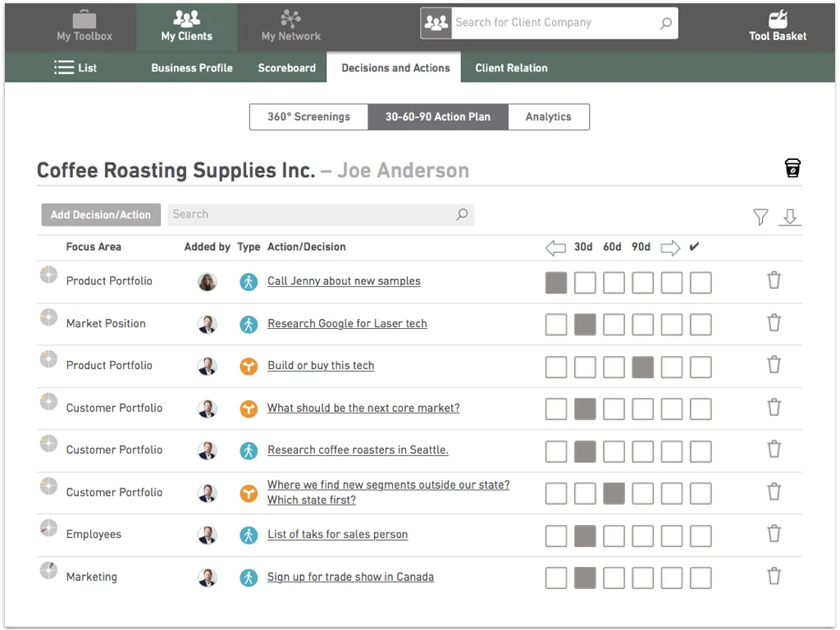Open the Analytics view
The width and height of the screenshot is (840, 630).
548,116
